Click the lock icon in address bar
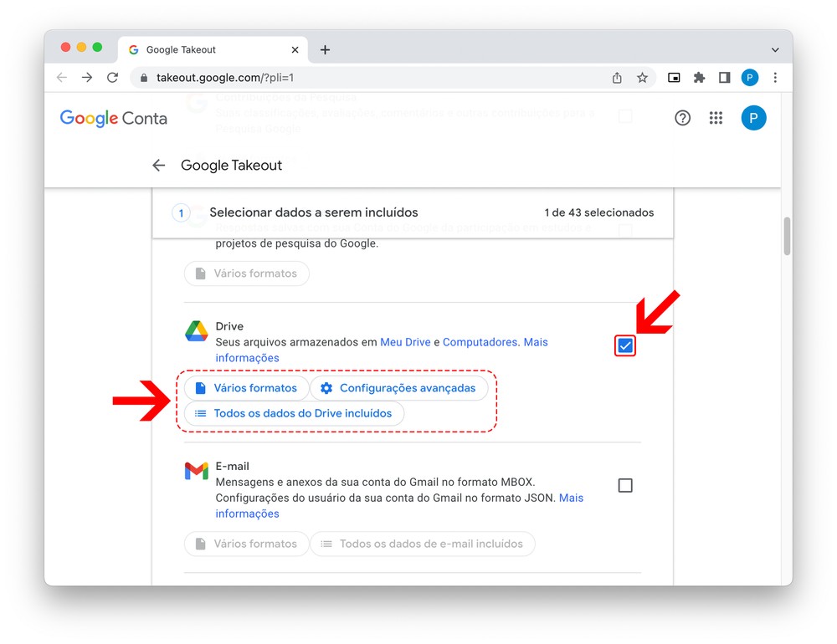Viewport: 837px width, 644px height. click(x=144, y=78)
